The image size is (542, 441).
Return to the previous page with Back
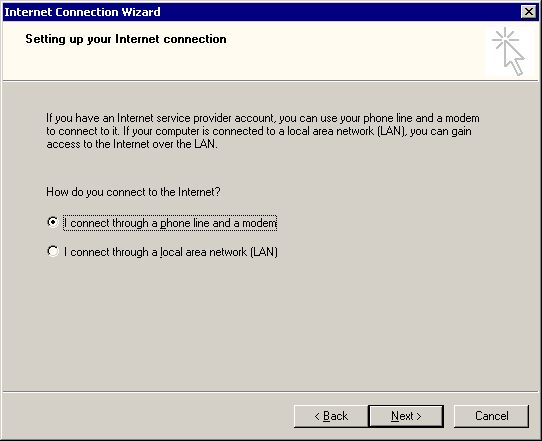tap(331, 416)
